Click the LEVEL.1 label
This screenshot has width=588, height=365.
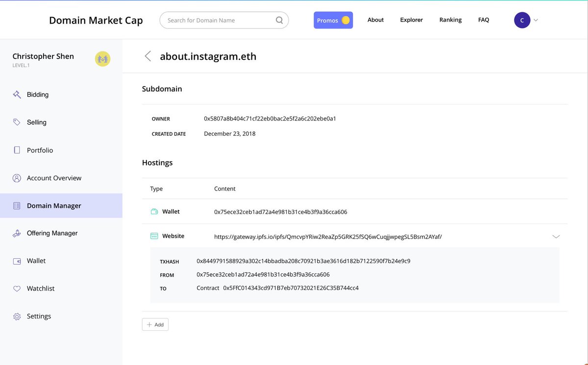(21, 65)
